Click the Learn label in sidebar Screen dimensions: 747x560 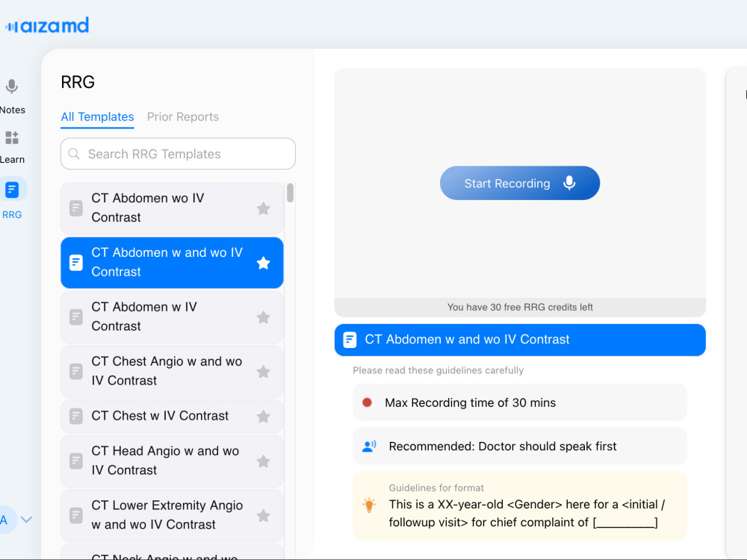[x=13, y=160]
